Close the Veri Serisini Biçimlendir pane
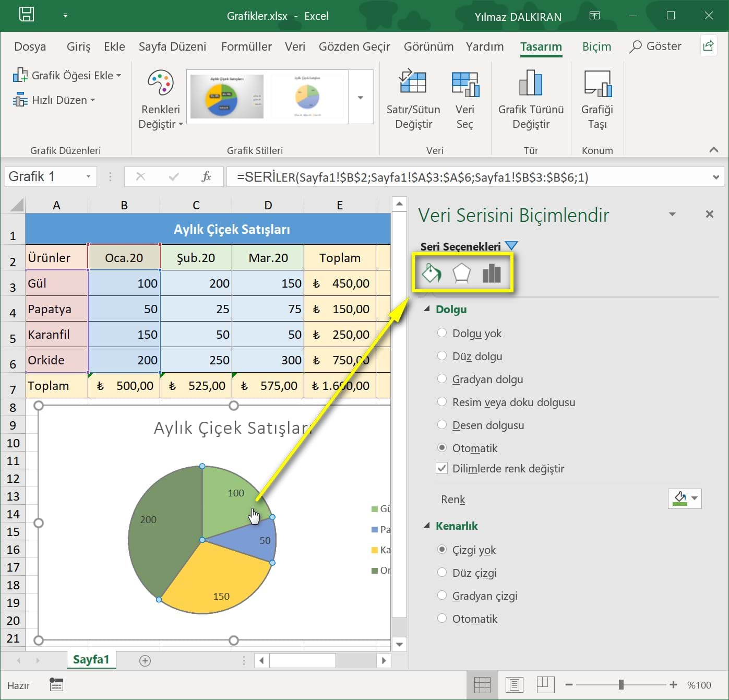The height and width of the screenshot is (700, 729). 709,214
